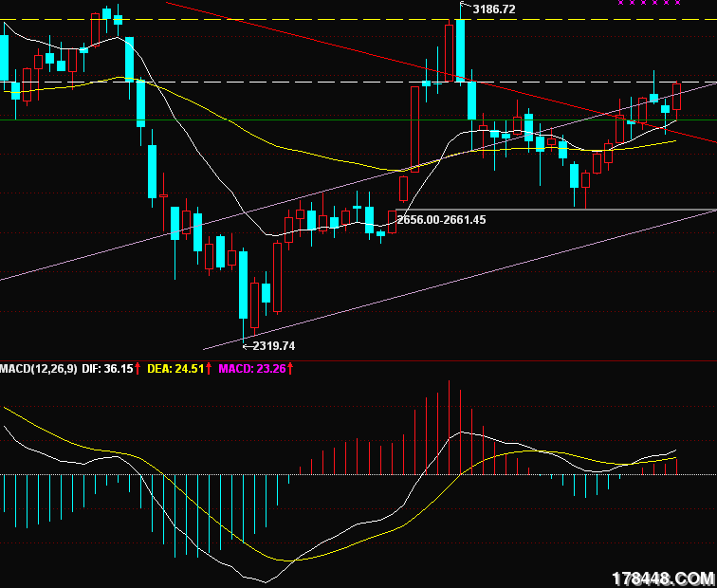717x588 pixels.
Task: Click the magenta MACD: 23.26 value
Action: (252, 369)
